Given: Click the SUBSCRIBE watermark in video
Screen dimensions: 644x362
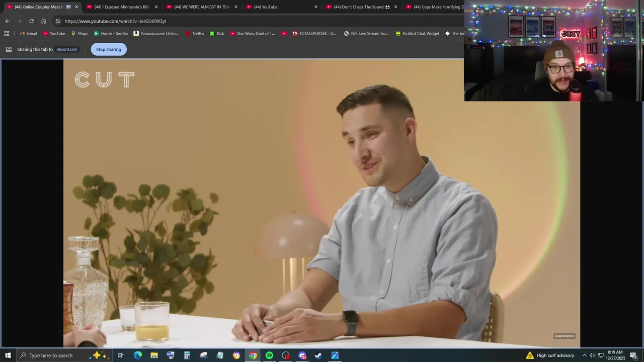Looking at the screenshot, I should (x=564, y=336).
